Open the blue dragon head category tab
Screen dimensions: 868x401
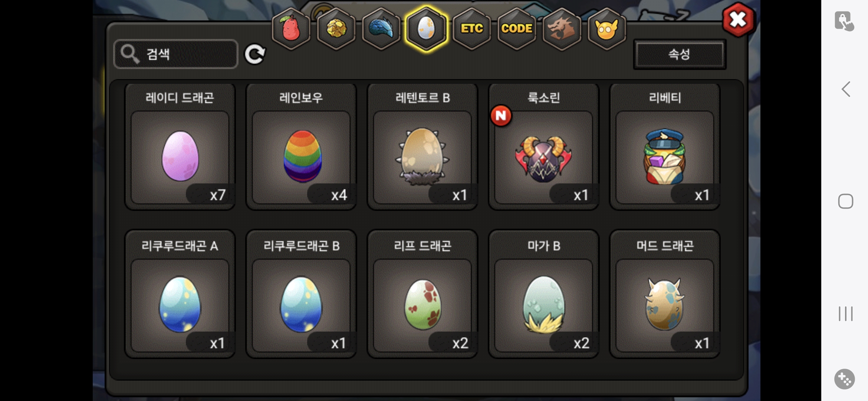tap(381, 29)
